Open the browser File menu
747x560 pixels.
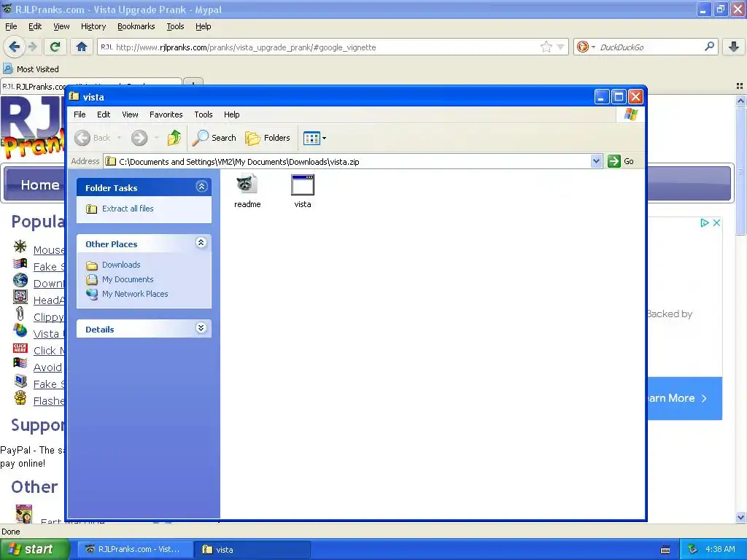coord(11,26)
